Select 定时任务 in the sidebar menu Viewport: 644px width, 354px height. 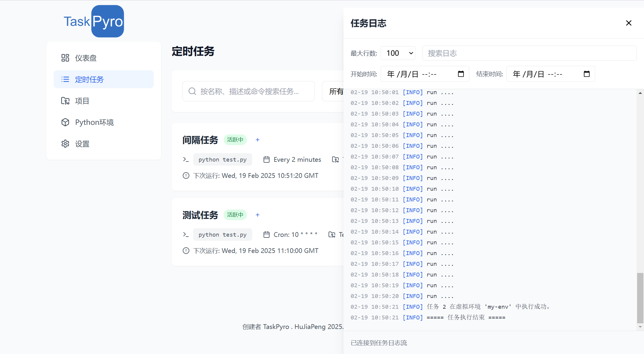pyautogui.click(x=89, y=79)
